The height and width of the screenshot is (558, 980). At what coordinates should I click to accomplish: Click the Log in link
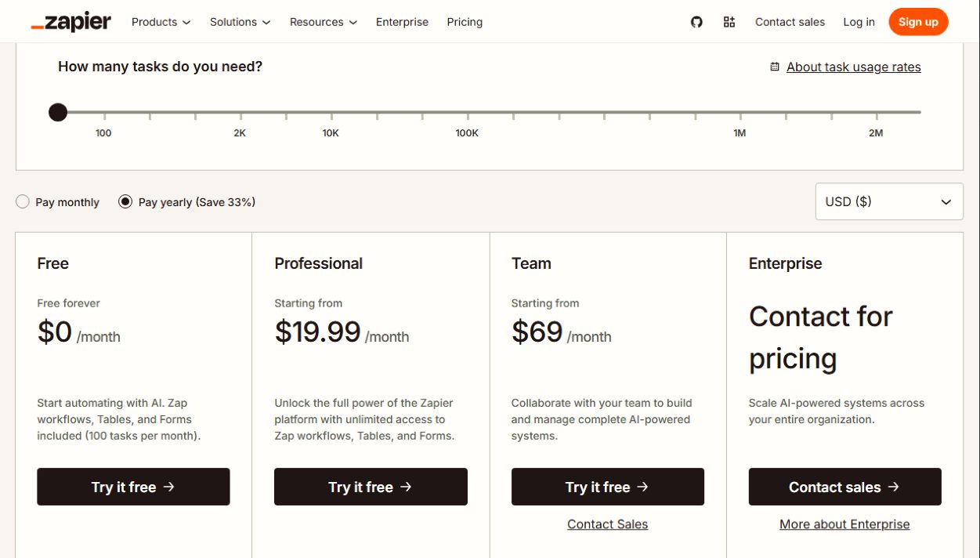coord(859,22)
